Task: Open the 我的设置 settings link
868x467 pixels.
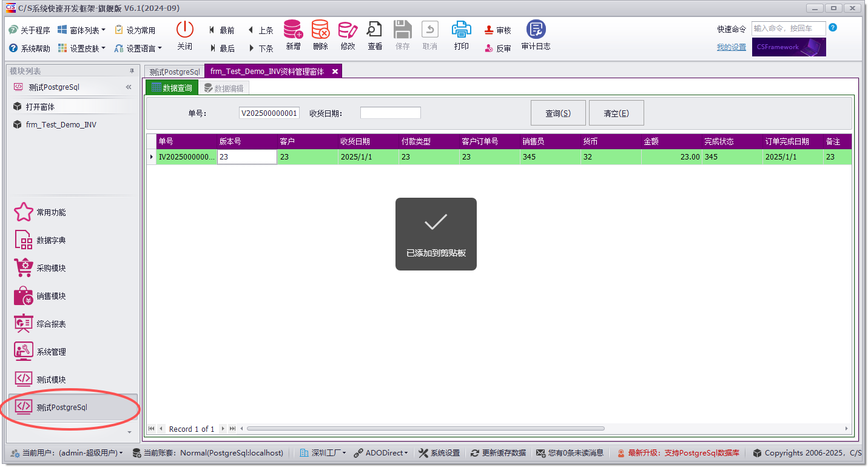Action: point(731,47)
